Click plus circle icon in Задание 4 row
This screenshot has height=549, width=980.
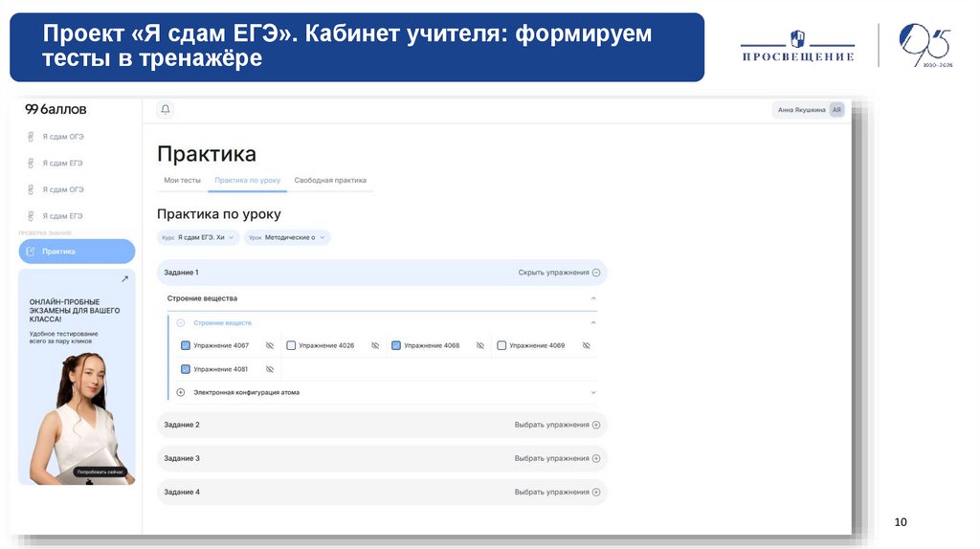(596, 493)
